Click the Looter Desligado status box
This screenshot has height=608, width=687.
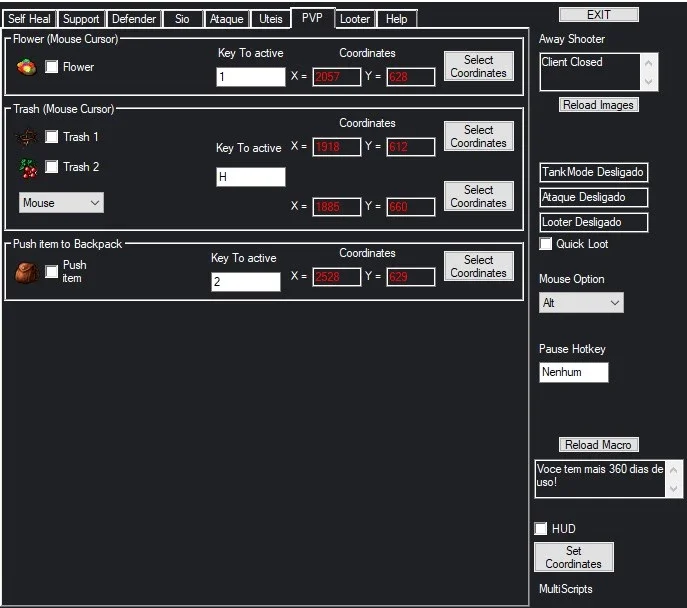(594, 222)
